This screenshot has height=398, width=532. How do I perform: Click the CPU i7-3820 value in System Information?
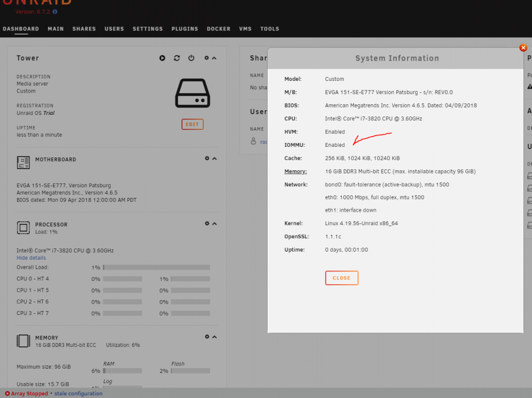[x=373, y=119]
